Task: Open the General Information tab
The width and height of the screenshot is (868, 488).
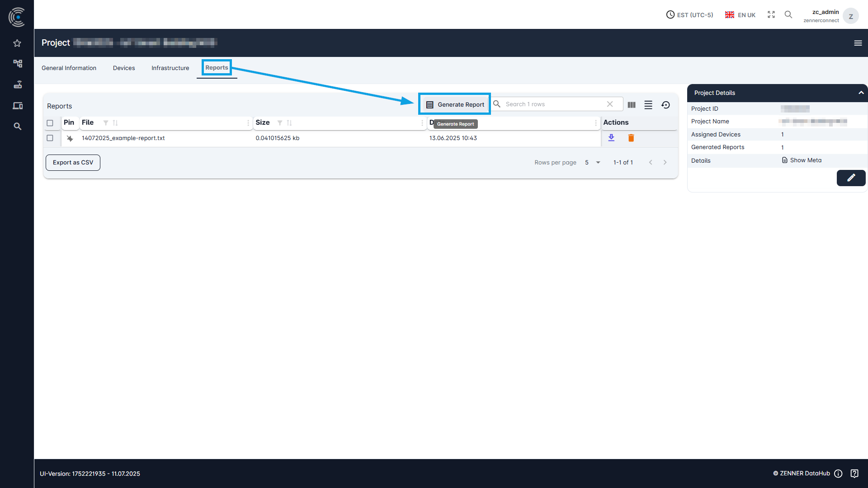Action: (69, 68)
